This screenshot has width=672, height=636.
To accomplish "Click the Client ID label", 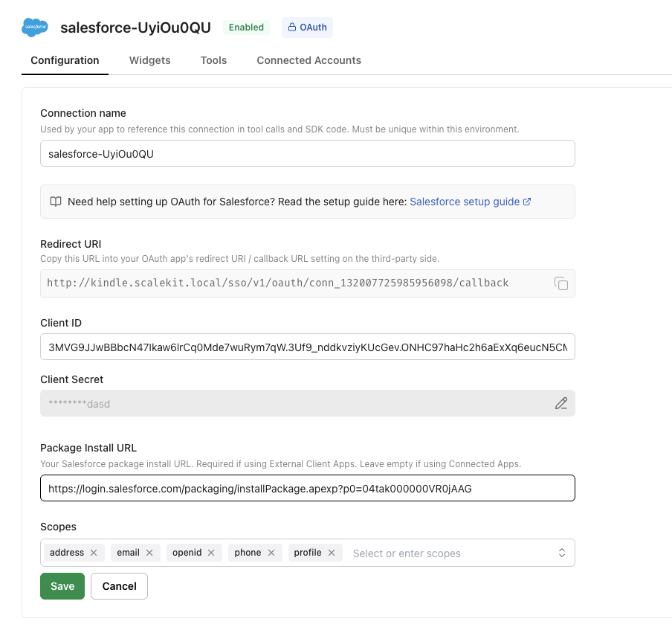I will coord(61,323).
